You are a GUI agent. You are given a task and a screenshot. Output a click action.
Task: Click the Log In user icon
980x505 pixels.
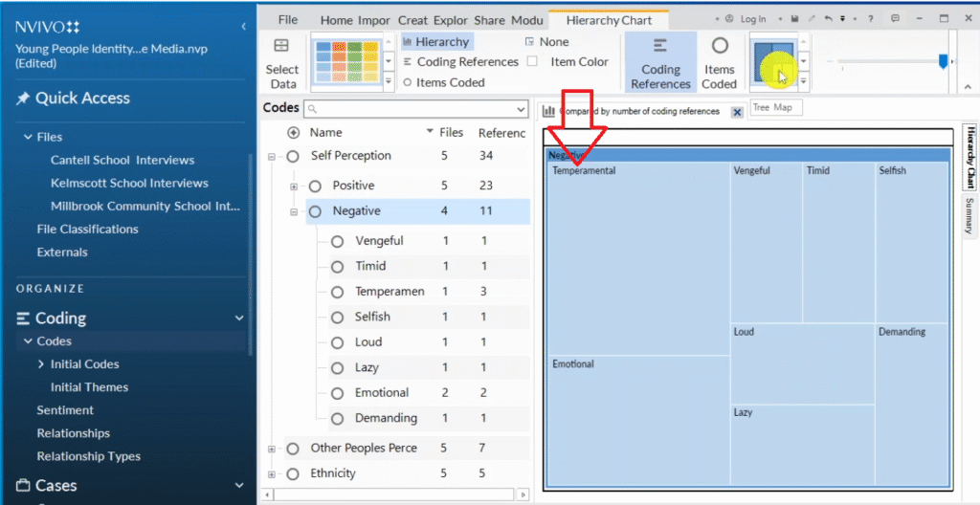[x=729, y=19]
